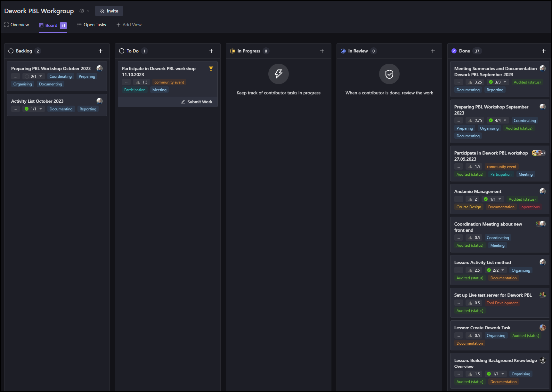Click the To Do empty circle status icon

[x=122, y=51]
